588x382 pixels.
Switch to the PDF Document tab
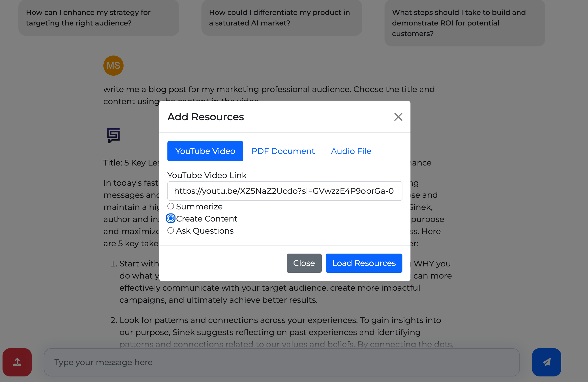coord(283,151)
